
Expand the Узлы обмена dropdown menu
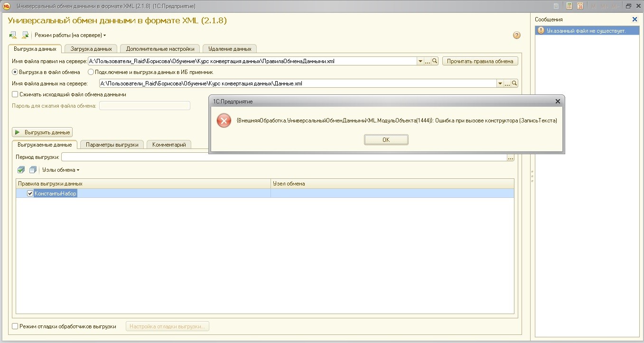[x=61, y=170]
